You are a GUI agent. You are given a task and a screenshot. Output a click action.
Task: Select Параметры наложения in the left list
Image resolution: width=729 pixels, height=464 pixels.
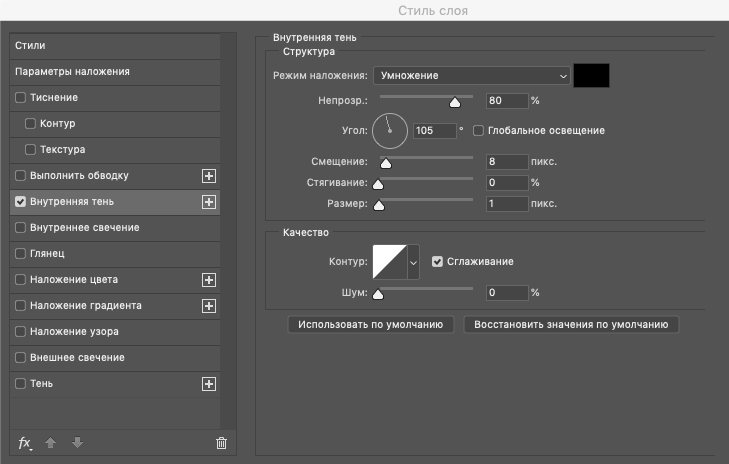pyautogui.click(x=115, y=72)
